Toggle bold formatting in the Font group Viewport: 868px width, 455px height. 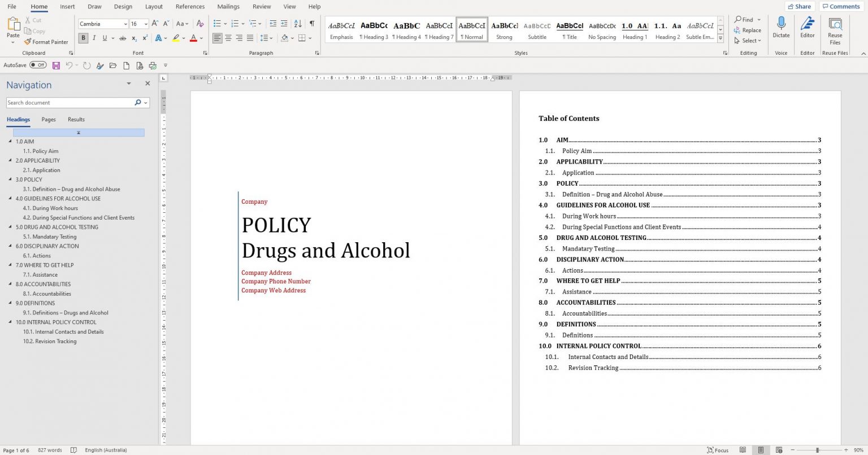click(83, 38)
